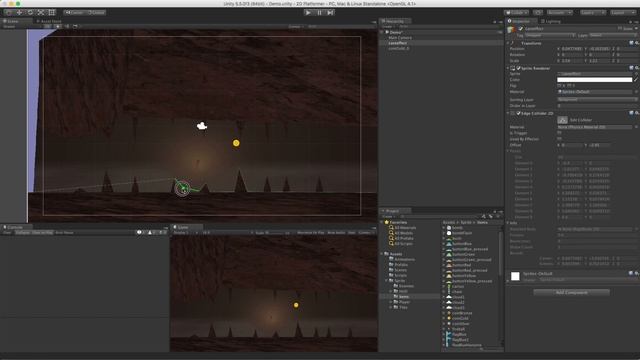Open the Account dropdown

(560, 13)
